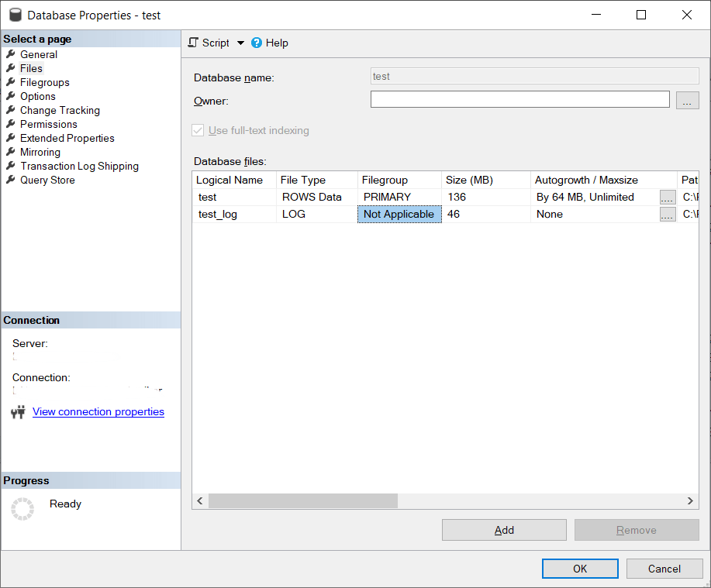Screen dimensions: 711x588
Task: Open autogrowth settings for test_log file
Action: pos(667,214)
